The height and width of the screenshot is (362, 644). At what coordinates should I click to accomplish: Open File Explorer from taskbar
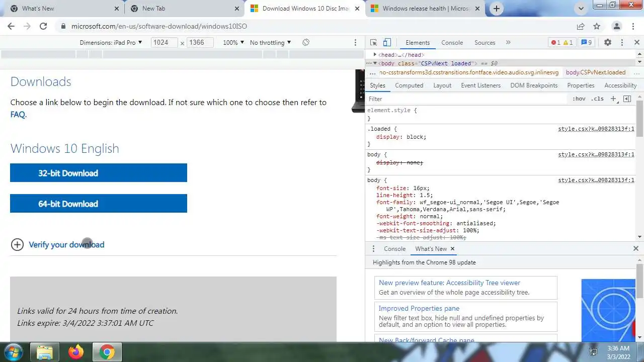click(x=45, y=352)
